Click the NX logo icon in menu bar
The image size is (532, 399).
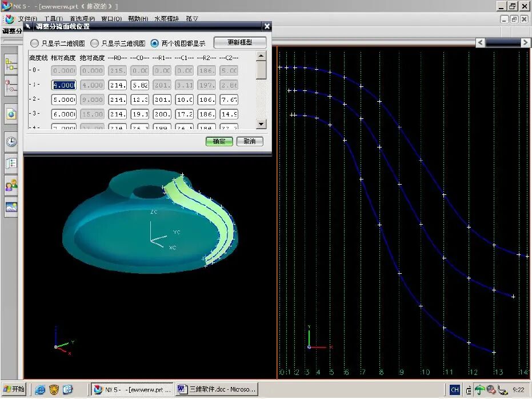(x=10, y=19)
